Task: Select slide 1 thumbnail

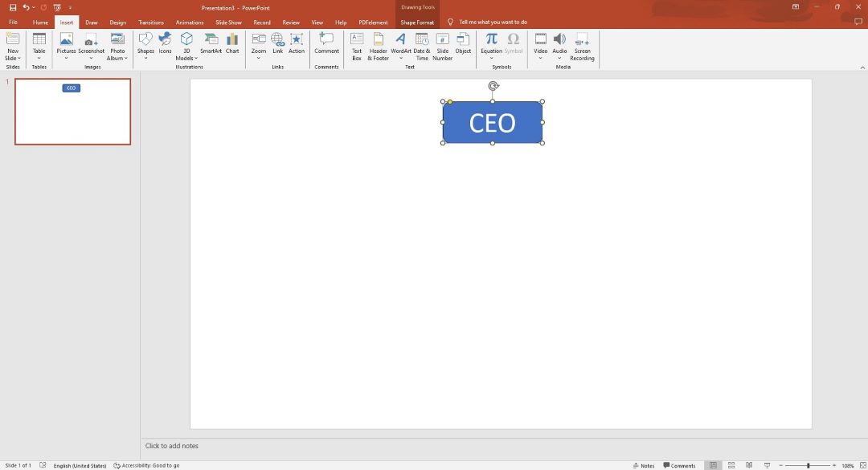Action: [72, 111]
